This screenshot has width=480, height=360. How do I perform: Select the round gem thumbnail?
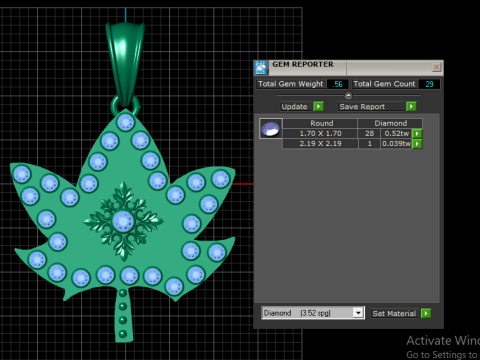(271, 129)
